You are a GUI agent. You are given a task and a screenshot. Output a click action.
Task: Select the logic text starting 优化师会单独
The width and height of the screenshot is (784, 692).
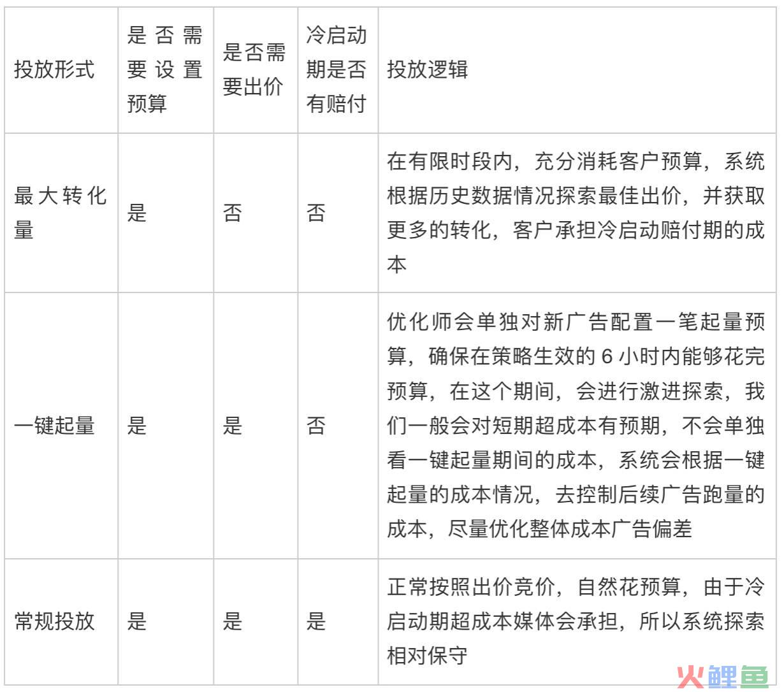576,426
